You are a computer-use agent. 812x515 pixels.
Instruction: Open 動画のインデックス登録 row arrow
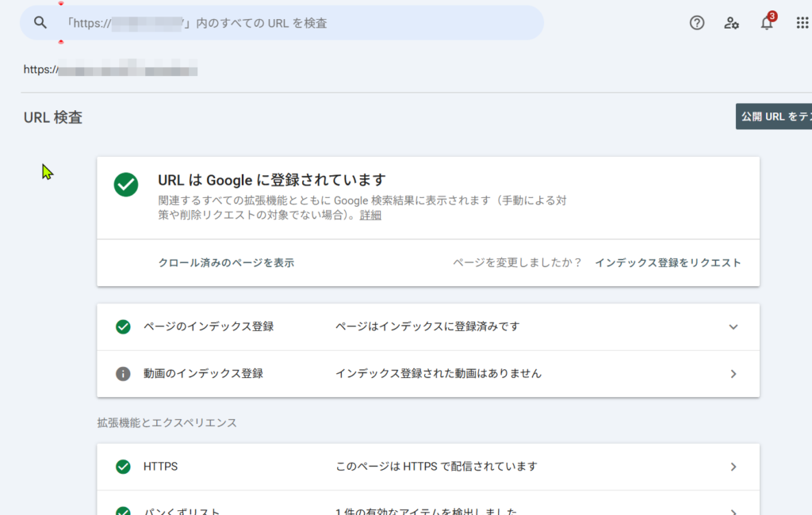(x=733, y=374)
